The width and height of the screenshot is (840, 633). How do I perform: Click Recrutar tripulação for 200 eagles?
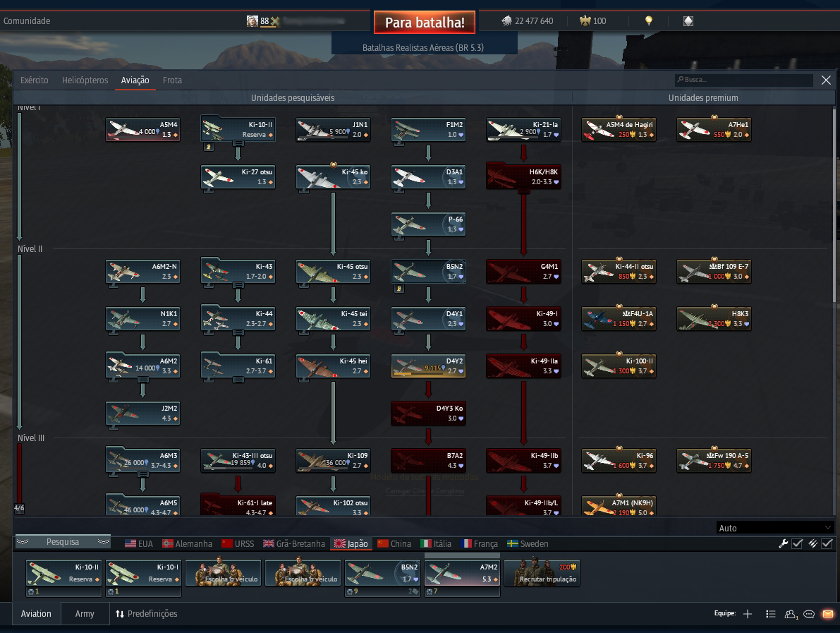pos(542,574)
